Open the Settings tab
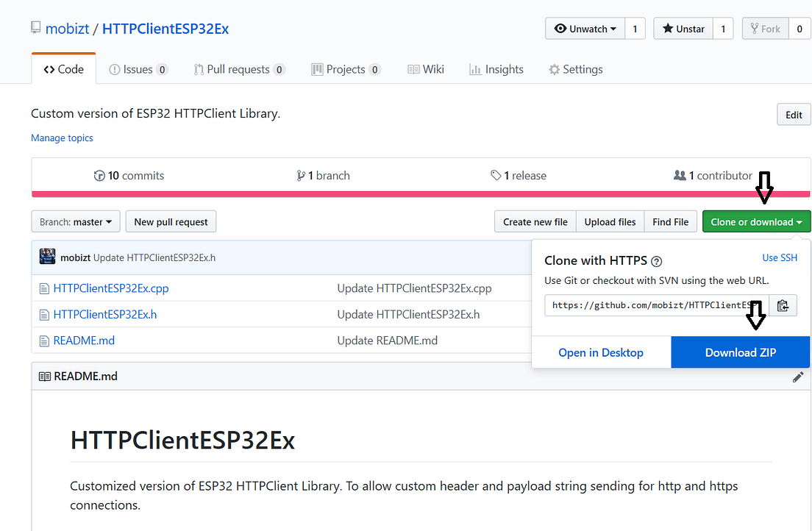Viewport: 812px width, 531px height. click(x=576, y=68)
